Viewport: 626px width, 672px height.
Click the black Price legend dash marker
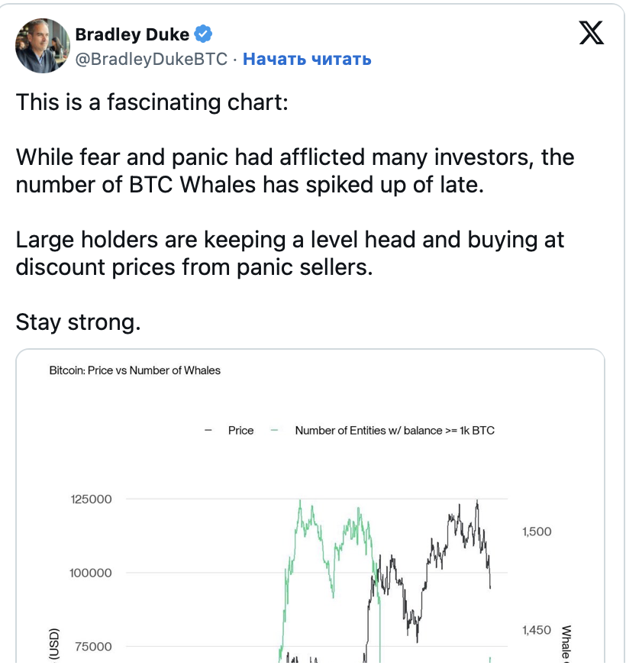[208, 431]
